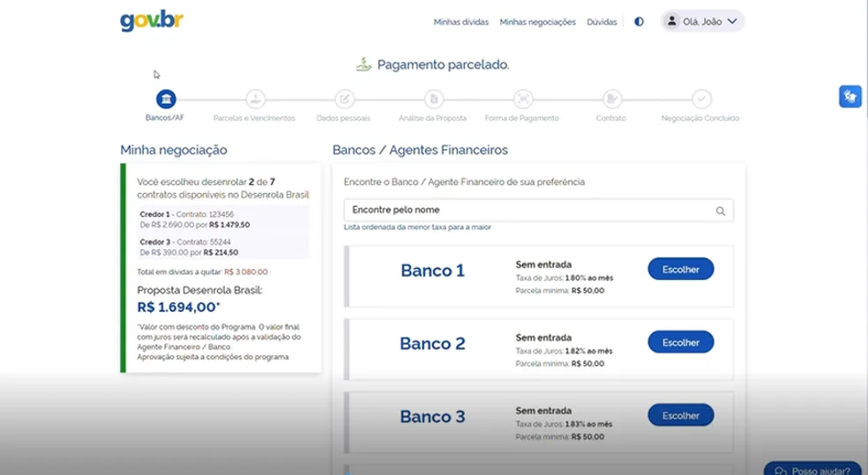Click the 1.82% ao mês interest rate

(589, 351)
